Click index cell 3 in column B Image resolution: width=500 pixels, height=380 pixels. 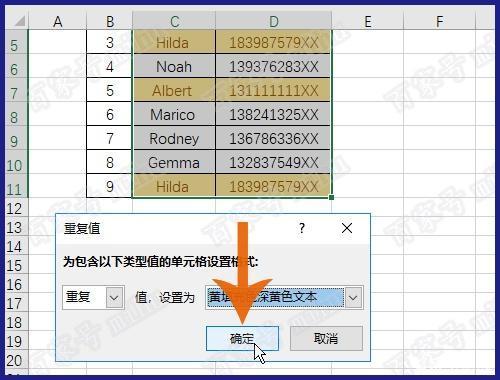(109, 42)
